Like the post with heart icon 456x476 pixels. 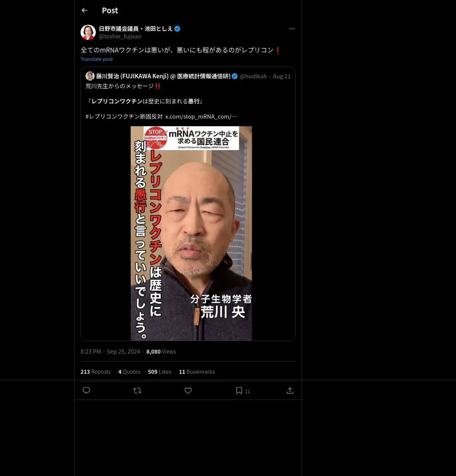click(x=188, y=390)
